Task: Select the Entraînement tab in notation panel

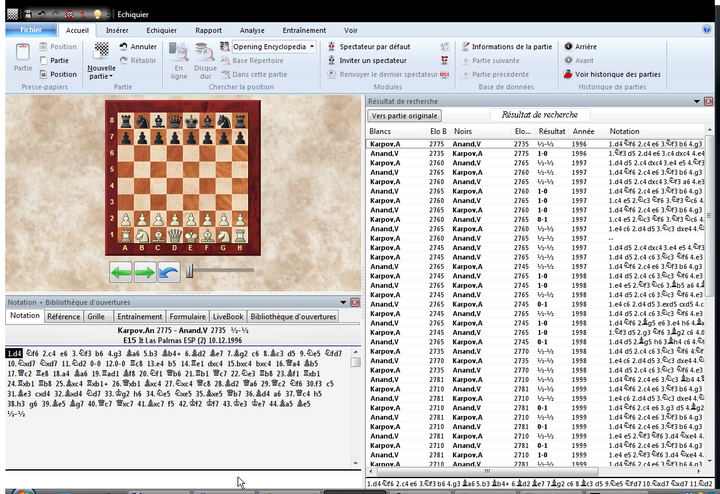Action: (x=140, y=316)
